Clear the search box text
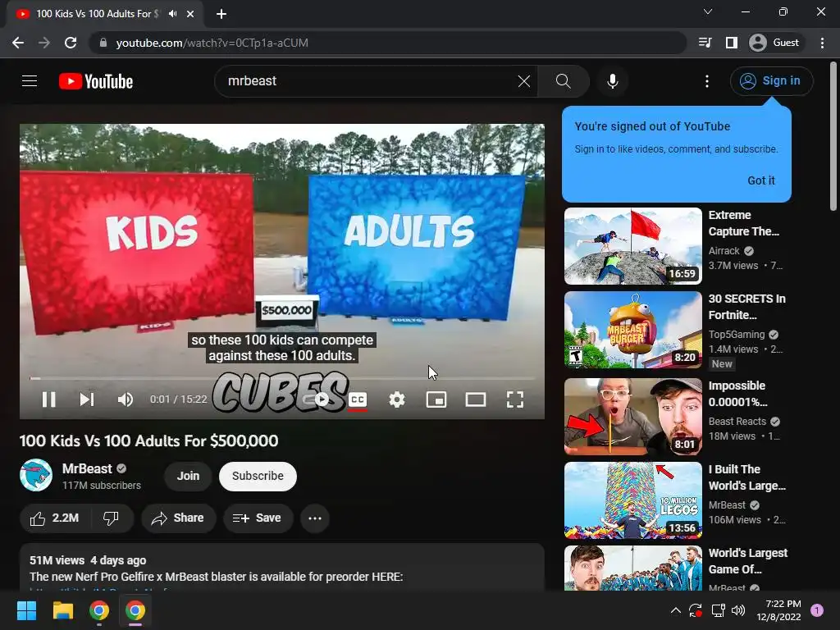840x630 pixels. tap(524, 81)
